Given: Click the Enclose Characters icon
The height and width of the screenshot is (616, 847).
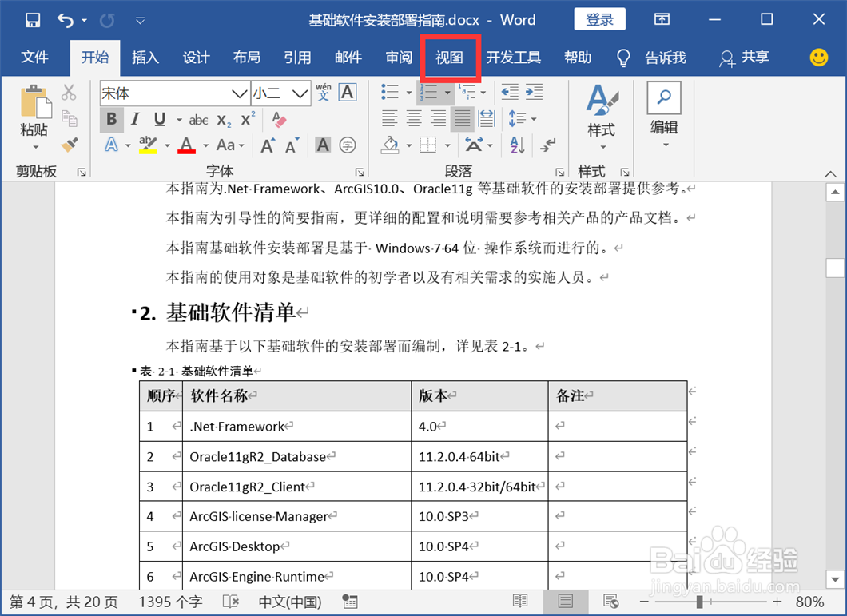Looking at the screenshot, I should tap(348, 145).
